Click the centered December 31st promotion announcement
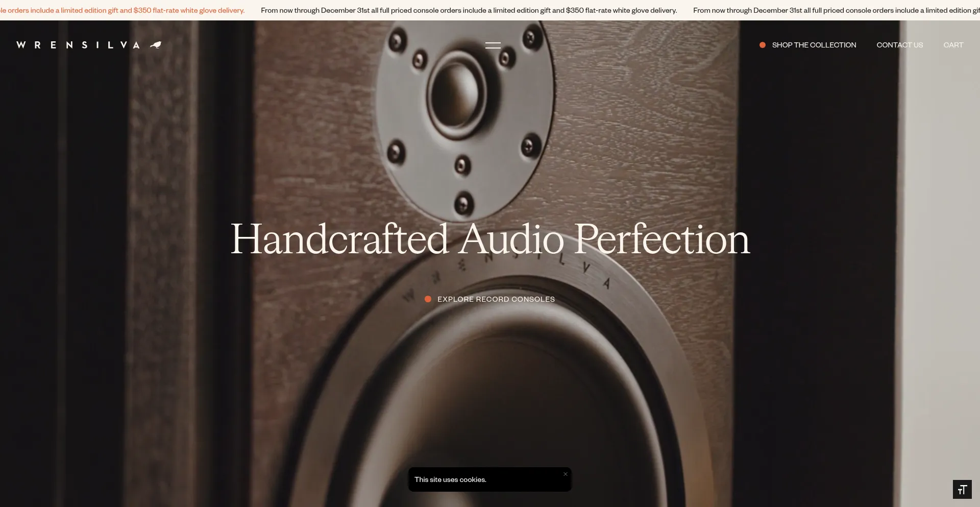 click(469, 10)
